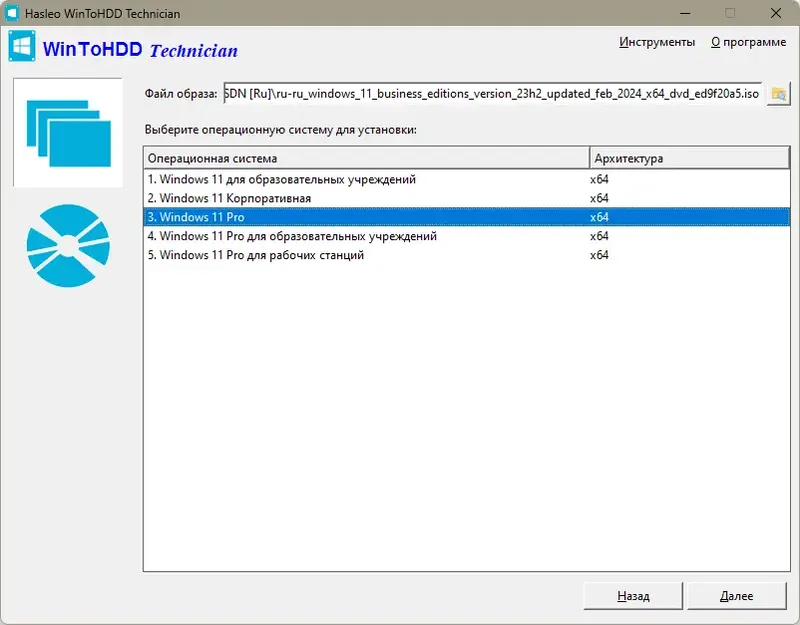
Task: Click the WinToHDD logo icon in header
Action: click(x=22, y=46)
